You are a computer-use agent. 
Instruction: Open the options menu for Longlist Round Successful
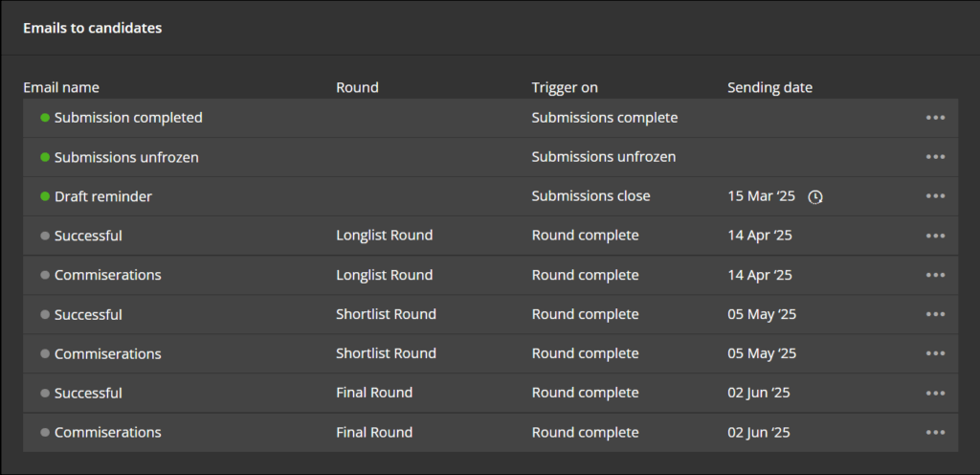coord(935,236)
